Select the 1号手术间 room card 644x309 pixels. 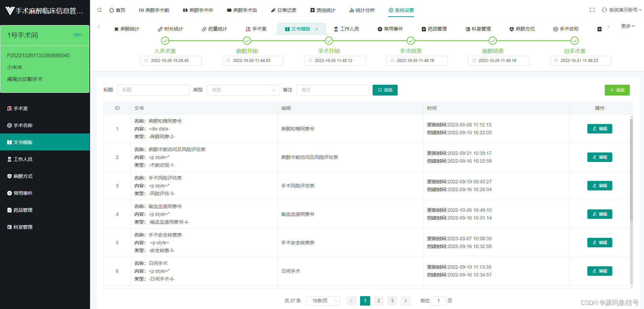pos(45,59)
